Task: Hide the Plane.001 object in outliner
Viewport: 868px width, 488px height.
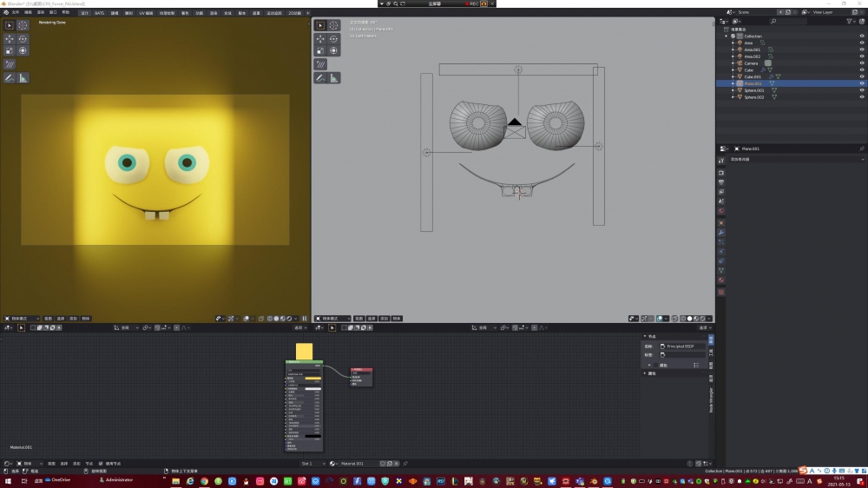Action: [862, 83]
